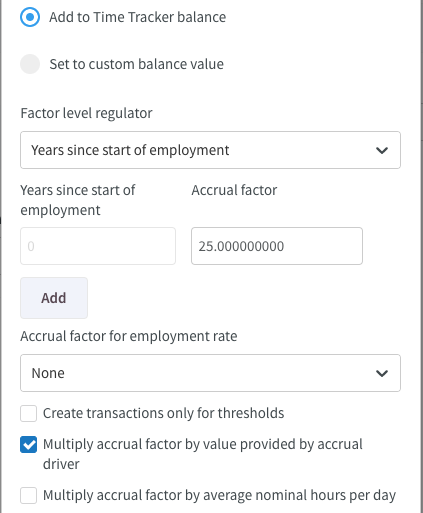423x513 pixels.
Task: Uncheck Multiply accrual factor by accrual driver value
Action: (x=28, y=445)
